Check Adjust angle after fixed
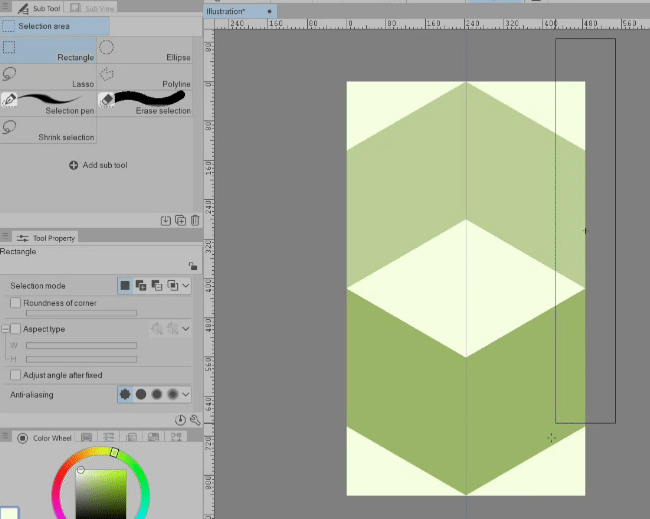 15,375
